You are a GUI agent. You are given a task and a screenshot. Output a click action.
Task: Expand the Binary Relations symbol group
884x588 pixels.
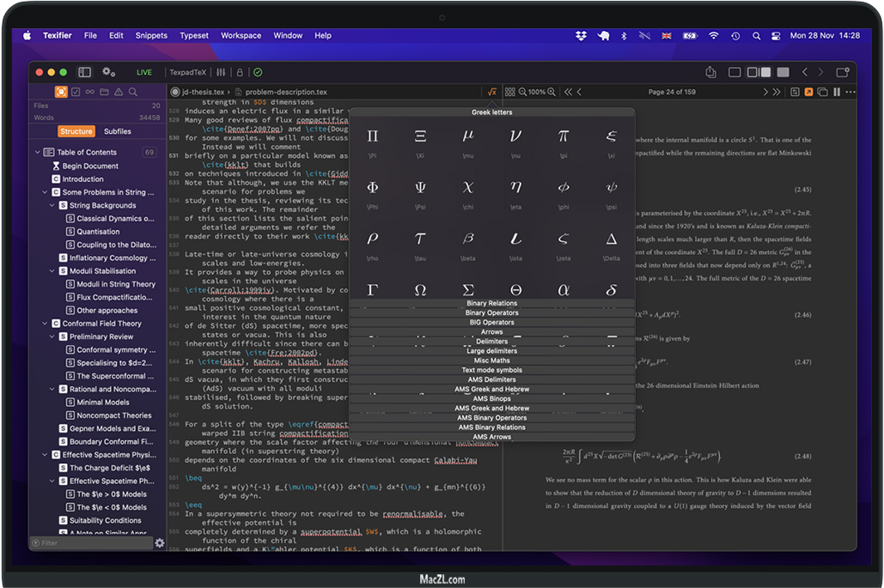[x=491, y=303]
